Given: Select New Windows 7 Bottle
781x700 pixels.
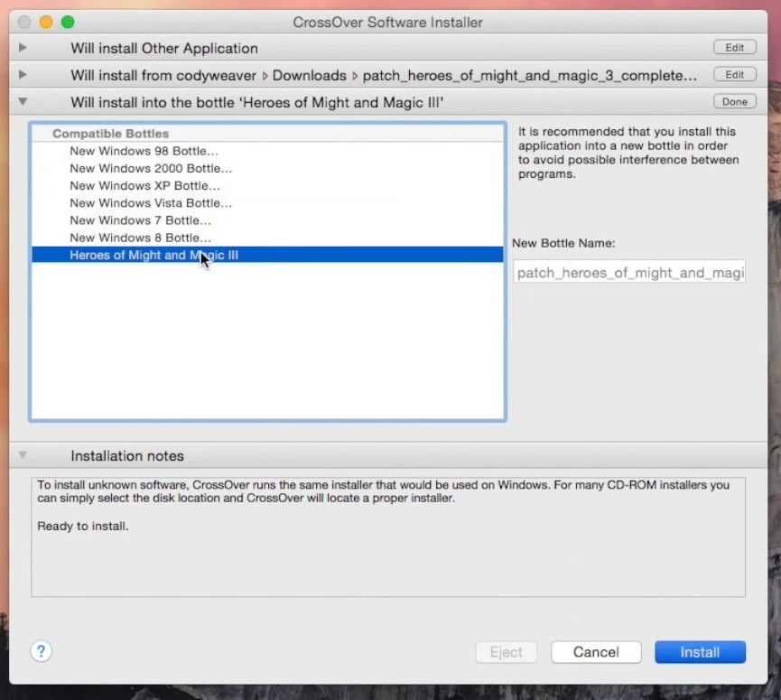Looking at the screenshot, I should coord(267,220).
